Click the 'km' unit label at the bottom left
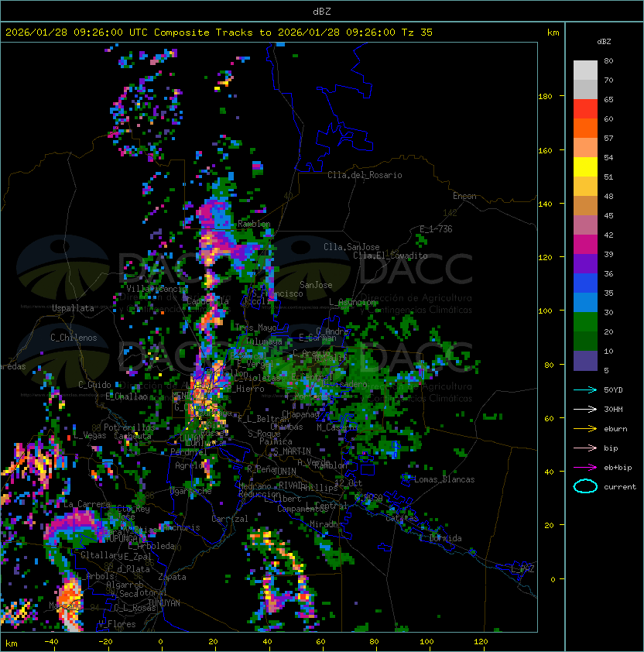 tap(12, 644)
